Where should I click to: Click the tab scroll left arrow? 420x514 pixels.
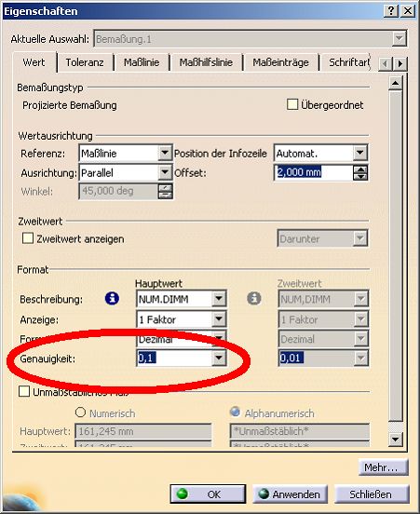coord(386,63)
